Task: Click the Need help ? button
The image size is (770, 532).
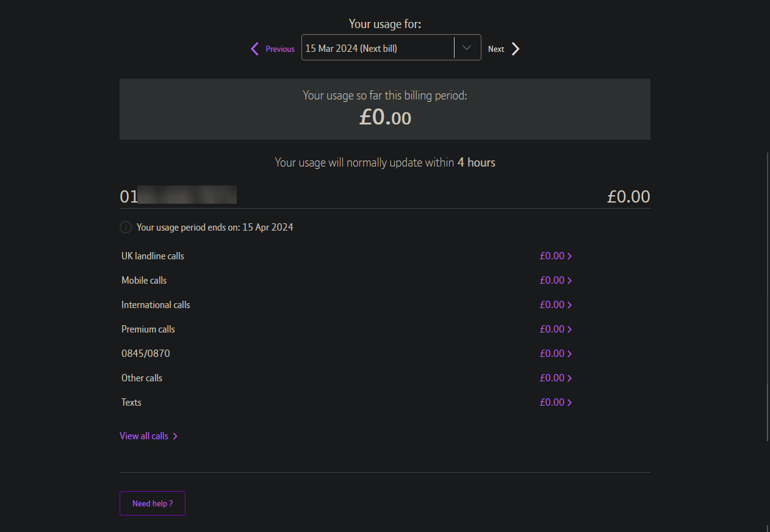Action: pos(153,503)
